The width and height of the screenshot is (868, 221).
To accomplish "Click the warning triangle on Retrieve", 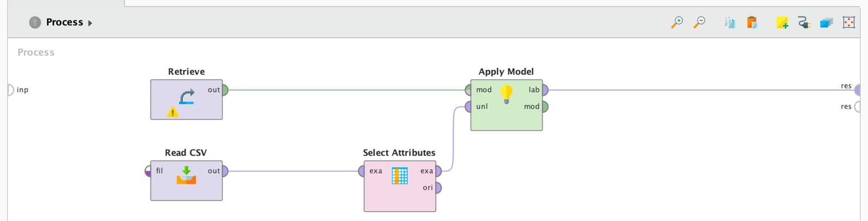I will coord(173,112).
